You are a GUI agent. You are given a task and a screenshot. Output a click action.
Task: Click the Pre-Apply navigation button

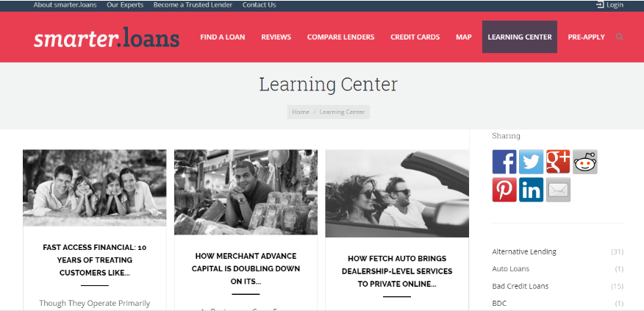point(586,37)
